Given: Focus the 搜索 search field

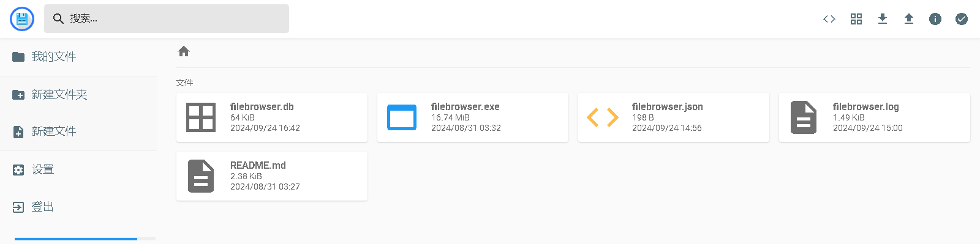Looking at the screenshot, I should pyautogui.click(x=167, y=19).
